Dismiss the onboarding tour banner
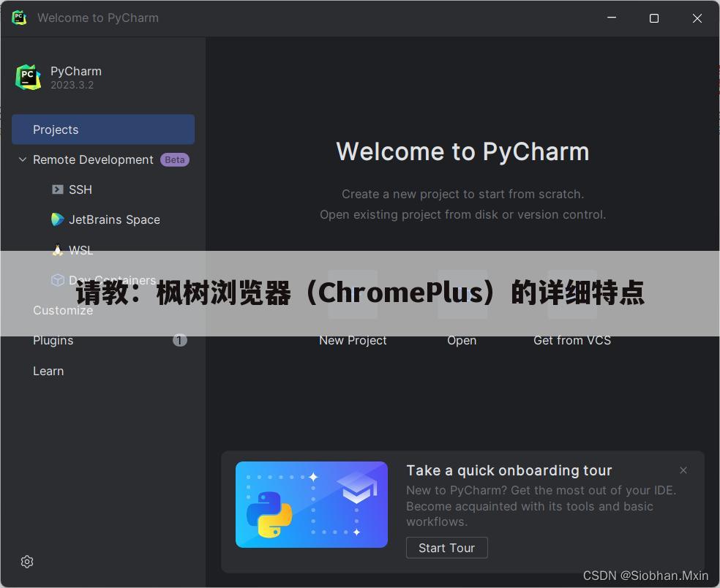The image size is (720, 588). (x=683, y=470)
